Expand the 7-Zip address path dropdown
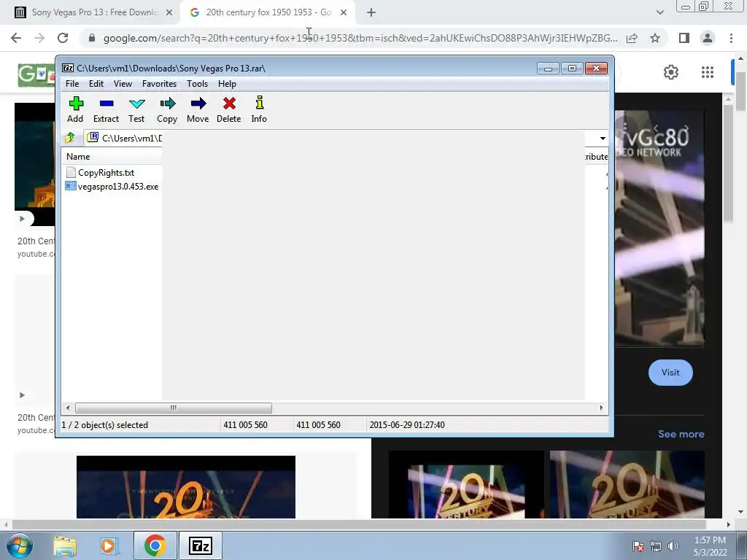Image resolution: width=747 pixels, height=560 pixels. click(x=603, y=139)
